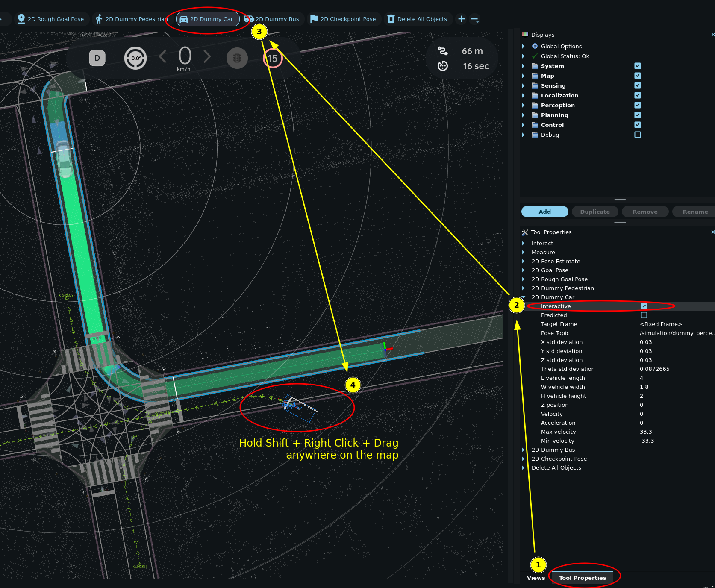The image size is (715, 588).
Task: Expand the Global Options item
Action: pos(523,46)
